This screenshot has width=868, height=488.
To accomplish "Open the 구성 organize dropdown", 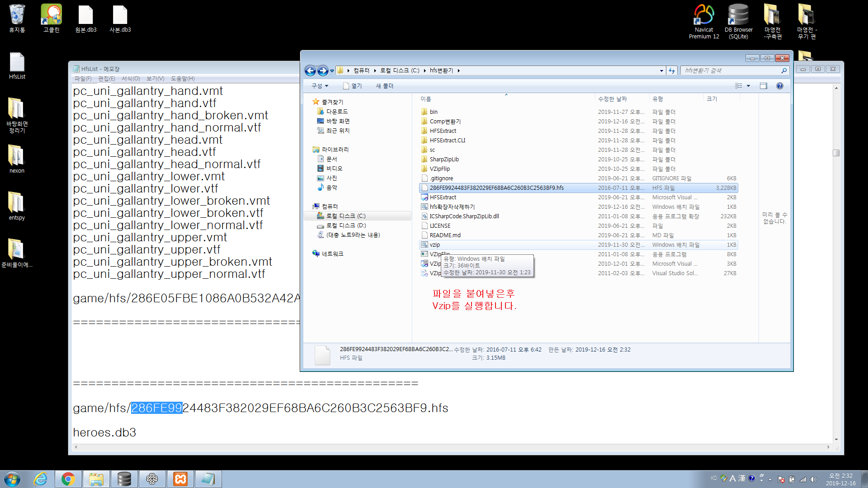I will [320, 86].
